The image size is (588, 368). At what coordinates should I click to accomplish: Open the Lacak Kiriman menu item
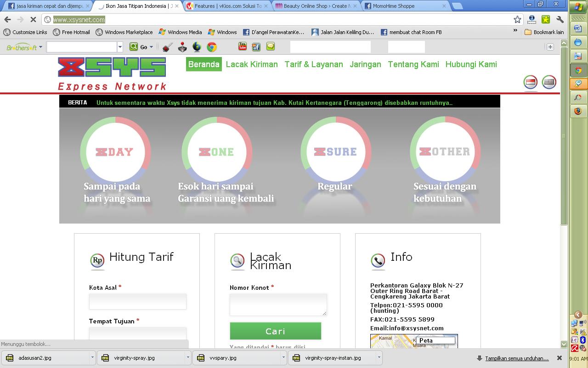[252, 64]
